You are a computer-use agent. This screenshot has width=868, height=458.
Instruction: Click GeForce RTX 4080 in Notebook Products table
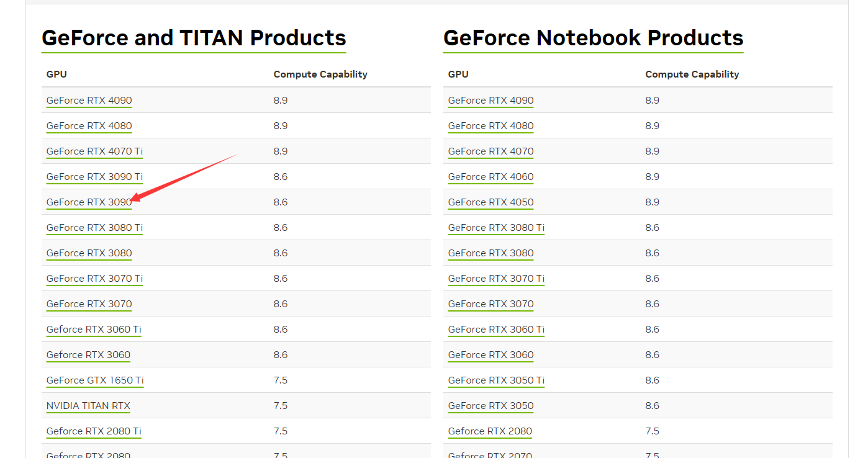(491, 126)
